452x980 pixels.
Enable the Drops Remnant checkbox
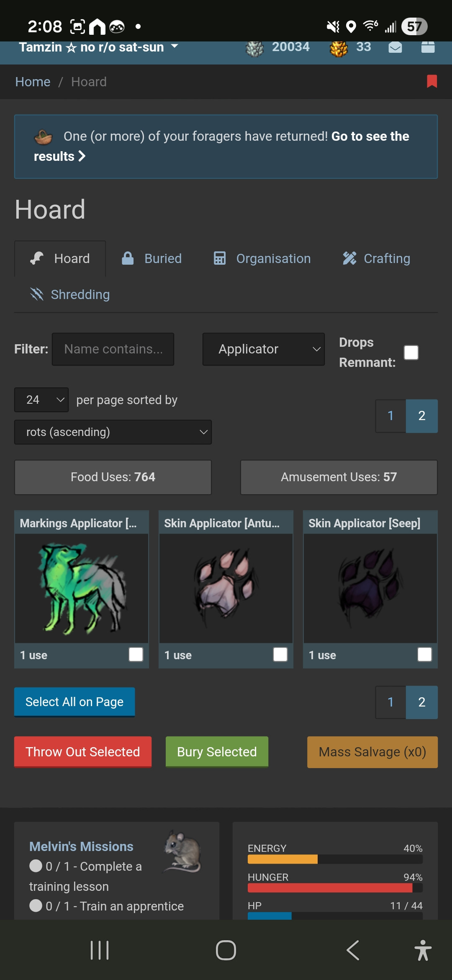[411, 352]
